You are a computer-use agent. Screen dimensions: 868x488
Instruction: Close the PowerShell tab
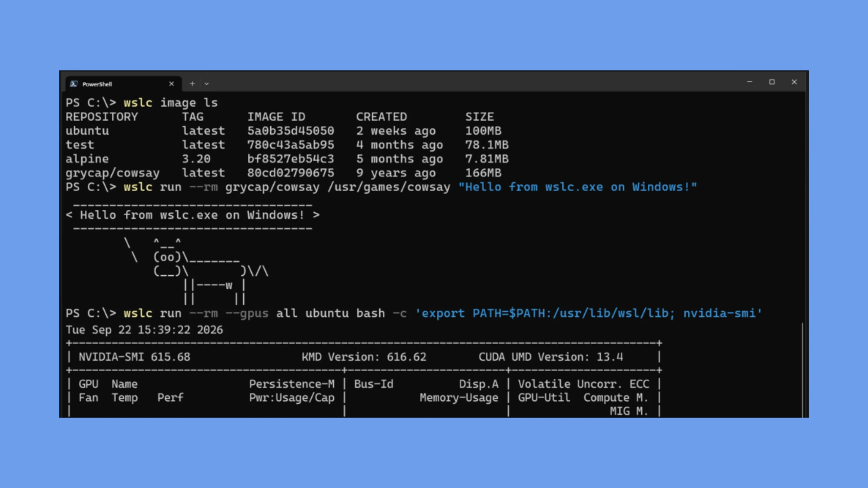coord(171,84)
